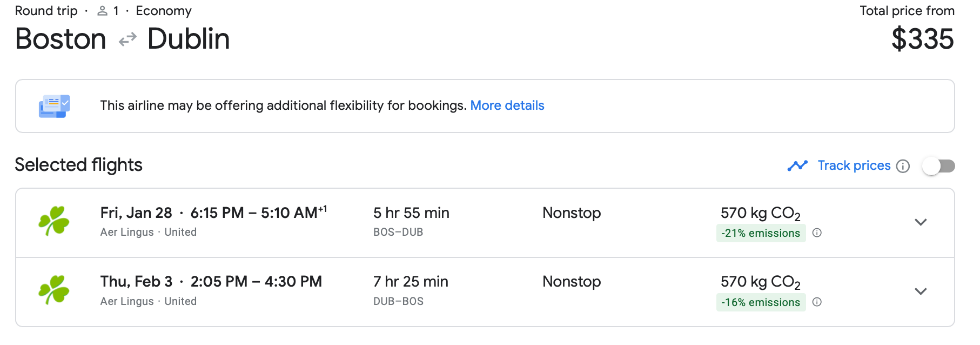Click the Aer Lingus shamrock logo for return flight
Image resolution: width=980 pixels, height=345 pixels.
54,290
